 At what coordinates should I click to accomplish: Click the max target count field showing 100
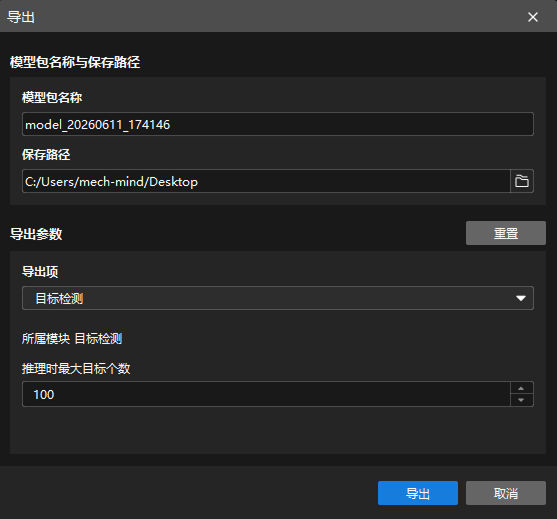pyautogui.click(x=266, y=394)
